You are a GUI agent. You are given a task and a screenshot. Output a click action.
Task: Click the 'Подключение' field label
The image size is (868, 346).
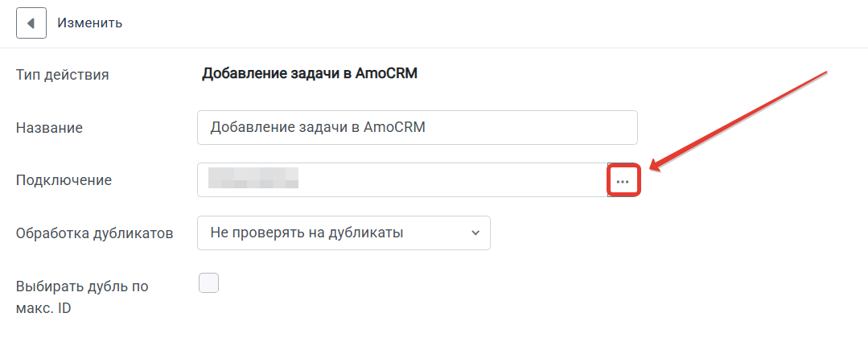[x=64, y=180]
